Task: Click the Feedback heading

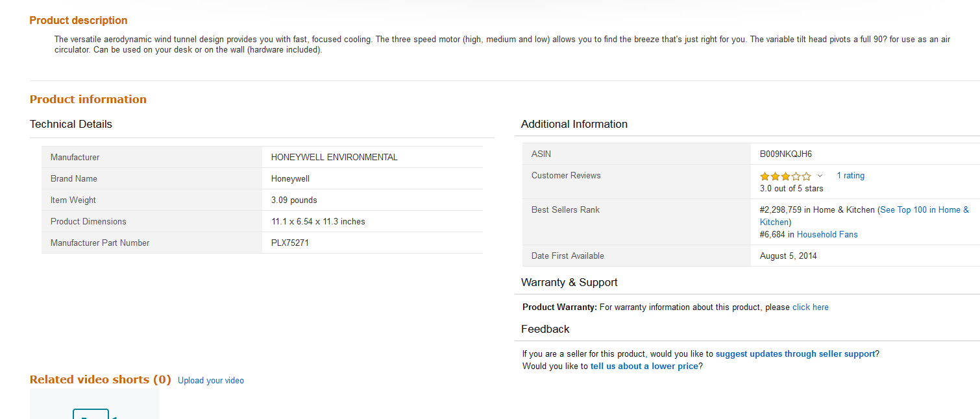Action: tap(545, 329)
